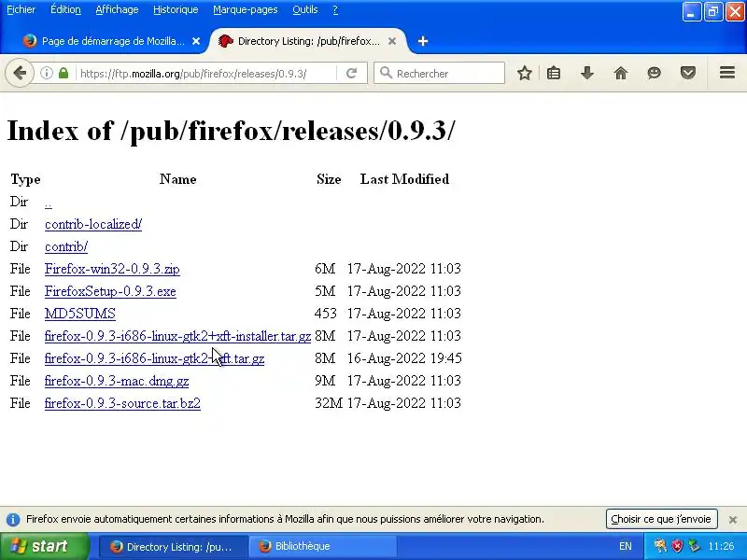The width and height of the screenshot is (747, 560).
Task: Open the MD5SUMS file link
Action: (80, 314)
